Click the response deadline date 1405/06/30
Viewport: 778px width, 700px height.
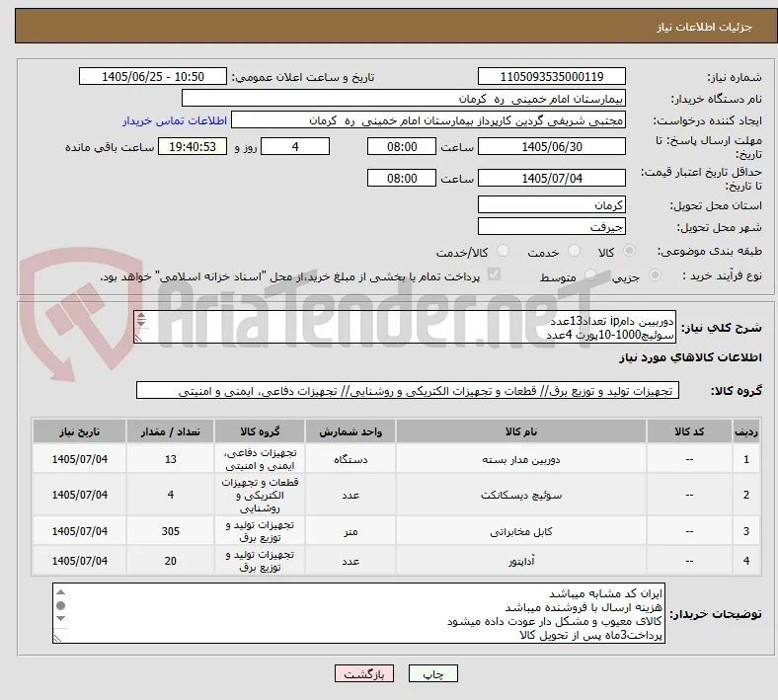(x=551, y=146)
